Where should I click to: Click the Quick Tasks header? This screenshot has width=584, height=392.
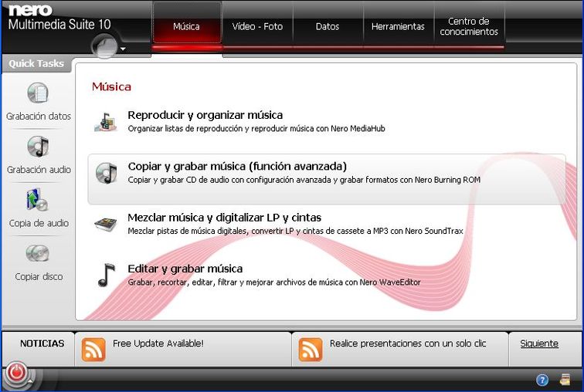point(36,63)
